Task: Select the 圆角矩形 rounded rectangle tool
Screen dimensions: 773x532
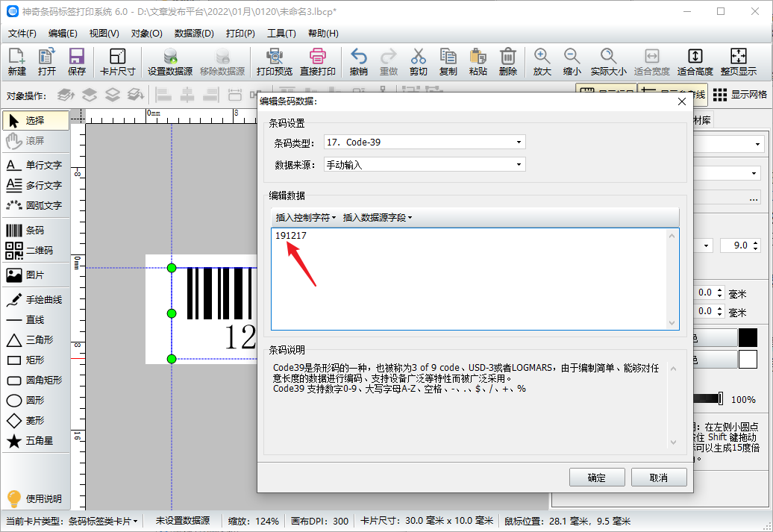Action: tap(36, 380)
